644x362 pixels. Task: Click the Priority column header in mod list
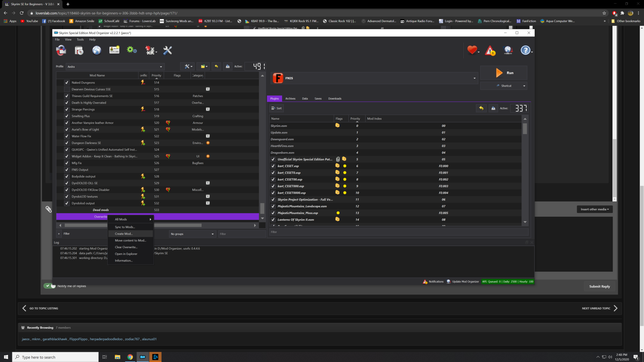click(156, 75)
